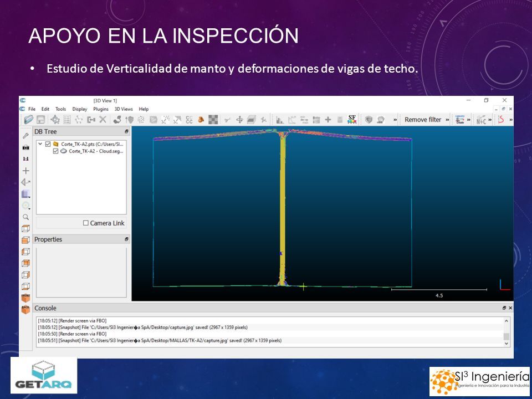Click the sample points on mesh icon
Image resolution: width=532 pixels, height=399 pixels.
click(154, 120)
